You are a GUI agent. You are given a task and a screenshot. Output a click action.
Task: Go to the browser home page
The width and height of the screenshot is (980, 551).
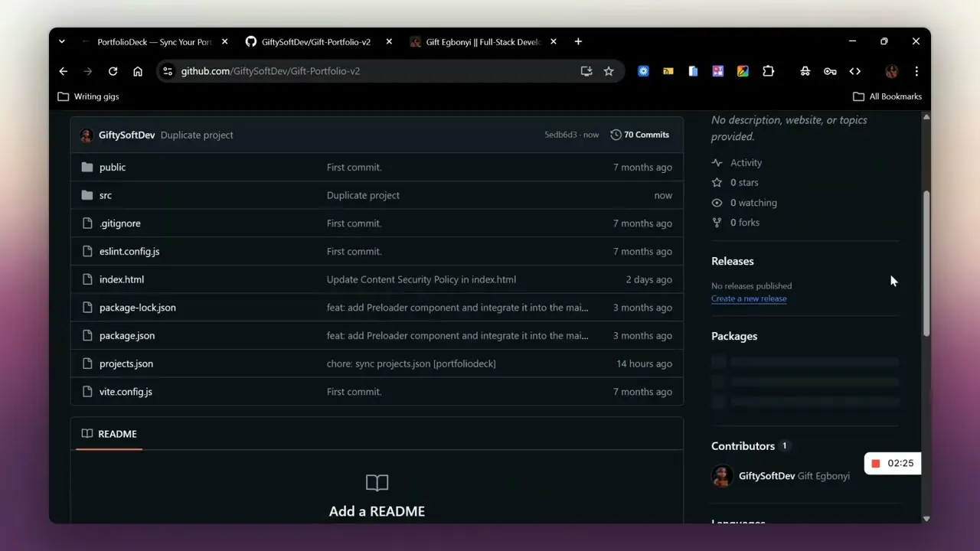tap(138, 71)
